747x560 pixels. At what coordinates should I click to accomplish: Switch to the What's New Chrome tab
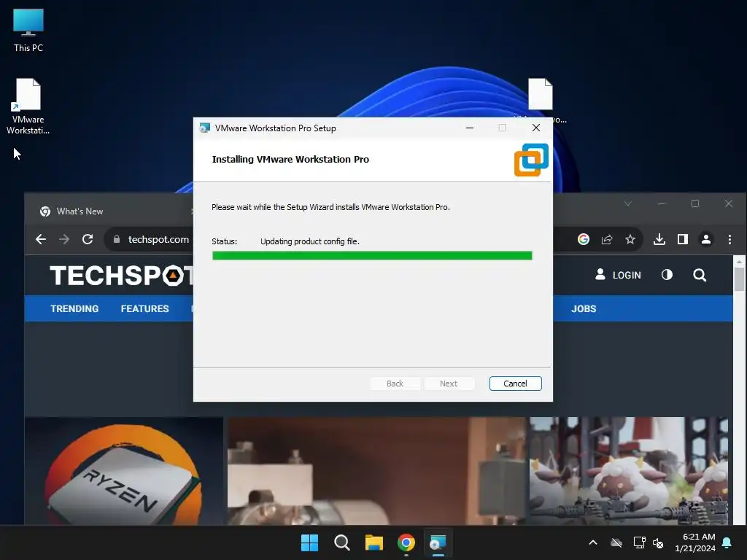pos(113,211)
